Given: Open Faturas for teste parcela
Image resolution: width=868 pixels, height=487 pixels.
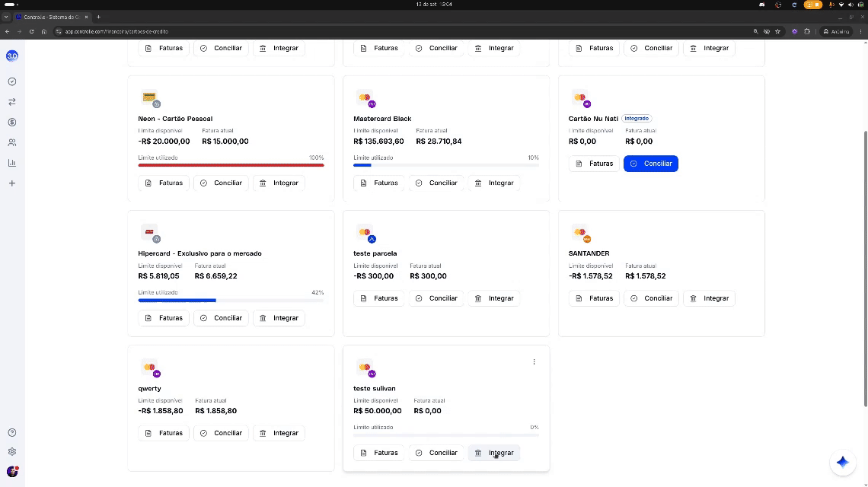Looking at the screenshot, I should point(379,298).
